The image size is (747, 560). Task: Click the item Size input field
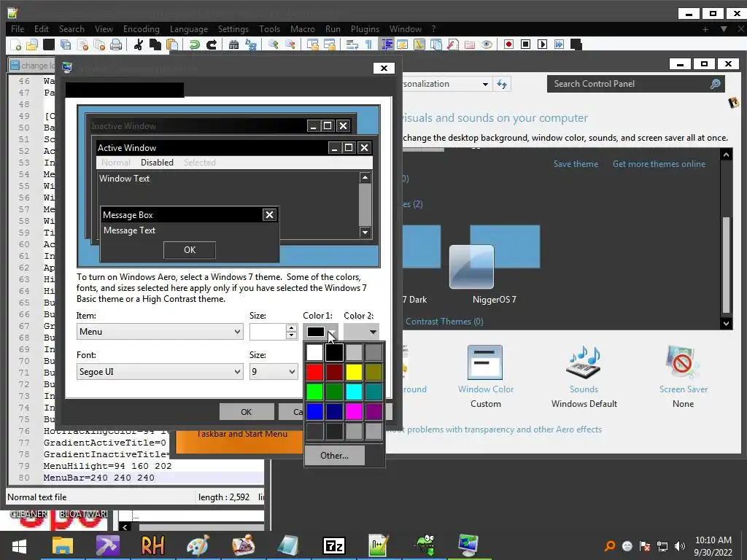(x=268, y=332)
